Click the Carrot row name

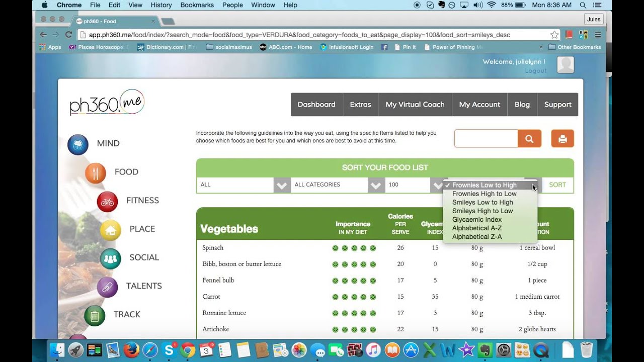pos(211,297)
